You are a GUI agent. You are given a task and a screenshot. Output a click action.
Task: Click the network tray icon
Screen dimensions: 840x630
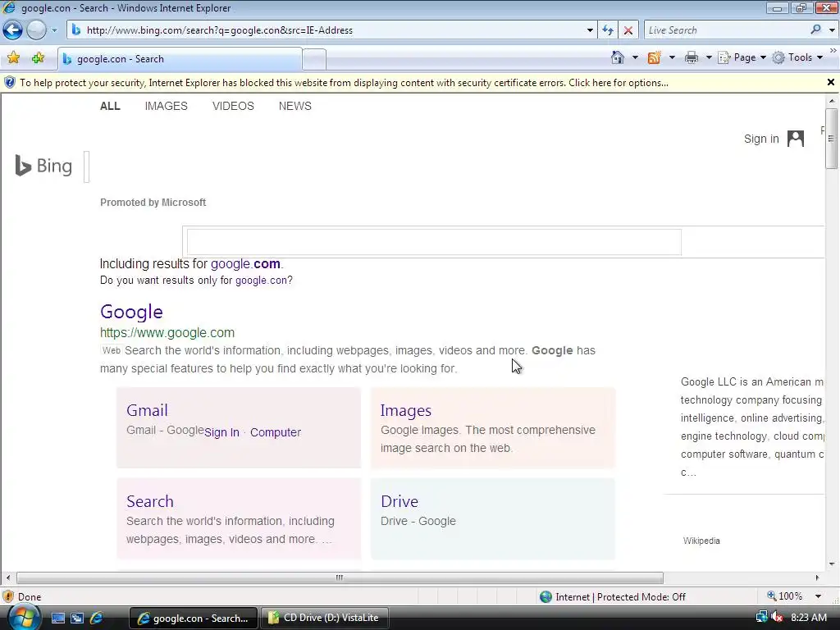click(x=761, y=618)
